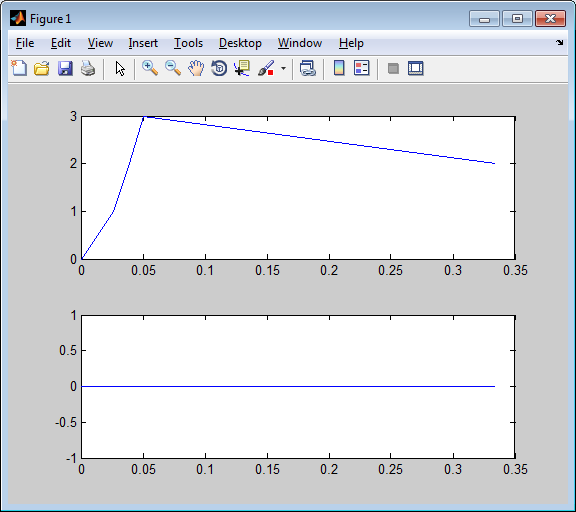This screenshot has width=576, height=512.
Task: Open the Insert menu
Action: click(143, 43)
